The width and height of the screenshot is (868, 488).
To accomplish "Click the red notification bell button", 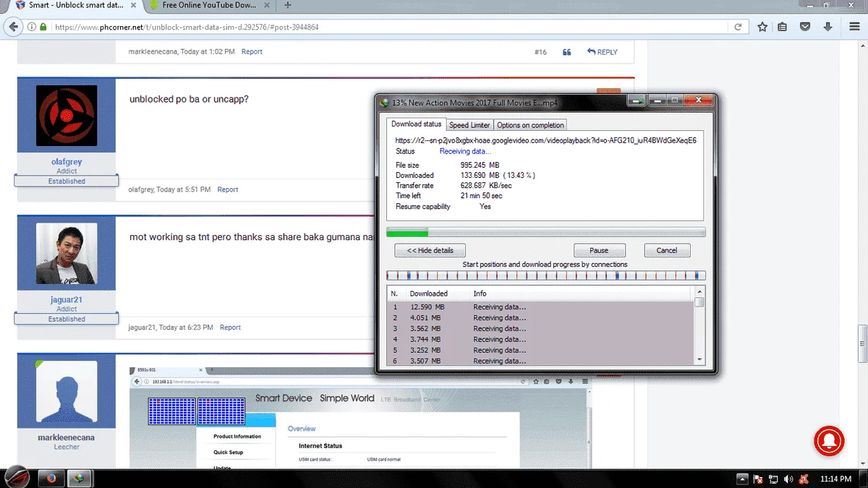I will (829, 441).
